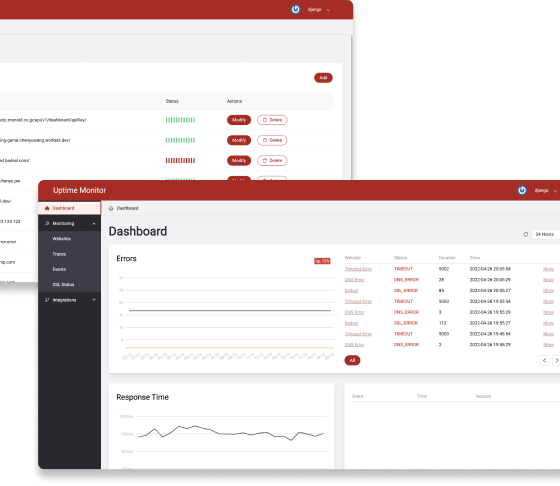560x486 pixels.
Task: Click the SSL_ERROR status at 19:55:27
Action: pos(406,323)
